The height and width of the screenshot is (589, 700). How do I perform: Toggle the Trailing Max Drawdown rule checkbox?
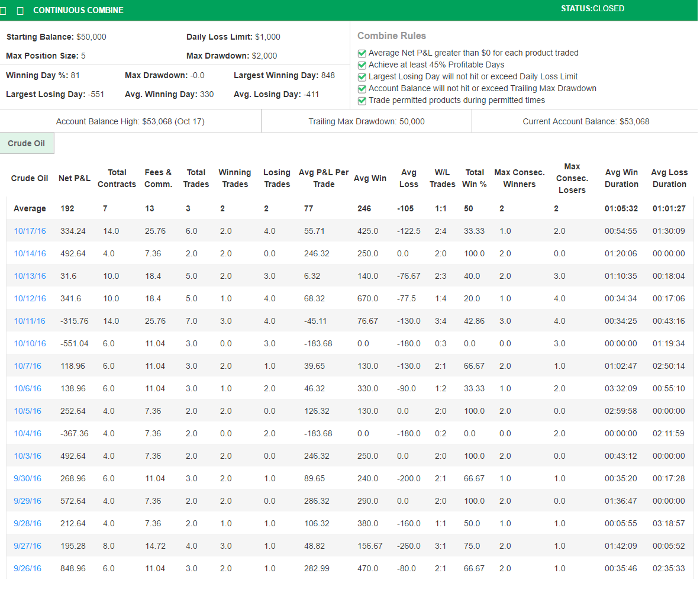[362, 89]
